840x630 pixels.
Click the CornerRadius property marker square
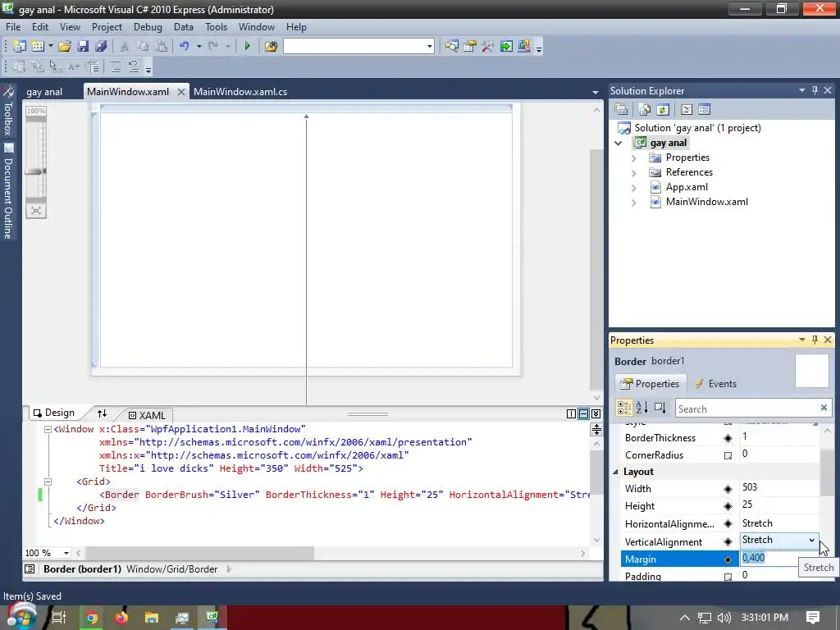coord(728,455)
